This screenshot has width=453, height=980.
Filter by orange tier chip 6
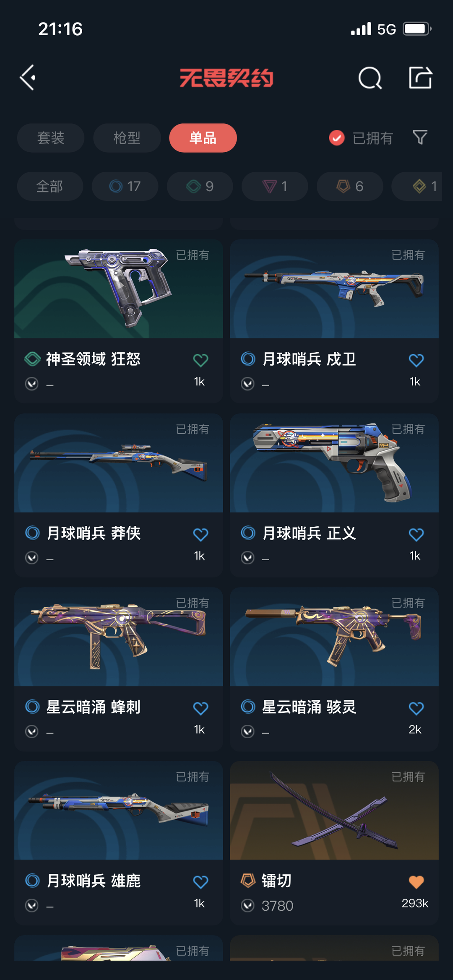[350, 186]
